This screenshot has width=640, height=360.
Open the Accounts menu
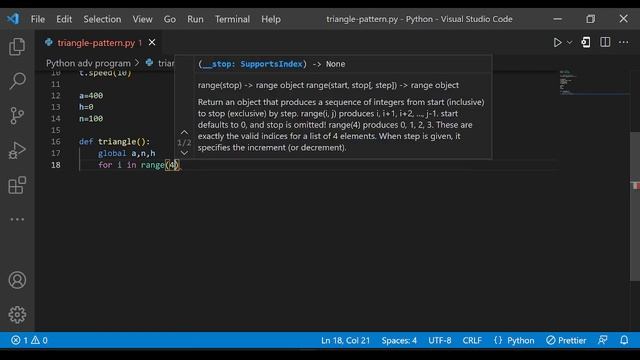pos(17,280)
